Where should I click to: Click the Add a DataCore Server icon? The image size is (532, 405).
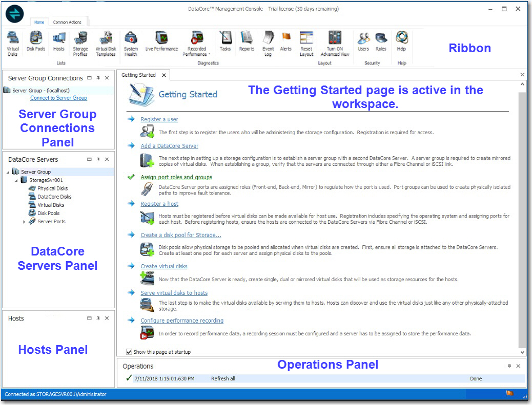[147, 160]
